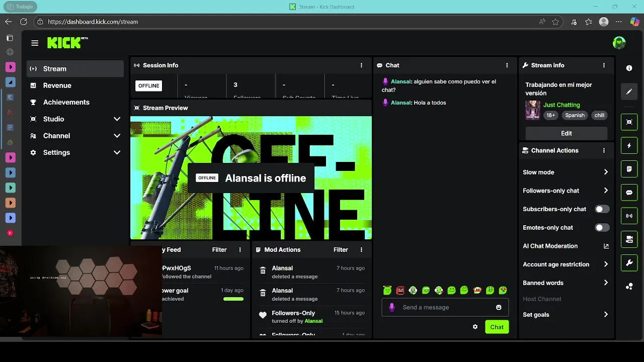This screenshot has width=644, height=362.
Task: Open Set goals arrow
Action: 606,315
